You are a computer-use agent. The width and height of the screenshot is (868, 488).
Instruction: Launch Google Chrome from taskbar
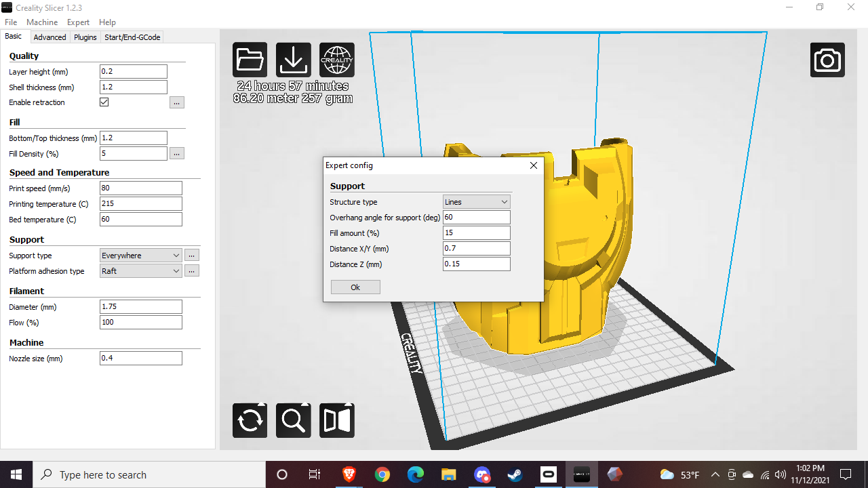tap(382, 474)
